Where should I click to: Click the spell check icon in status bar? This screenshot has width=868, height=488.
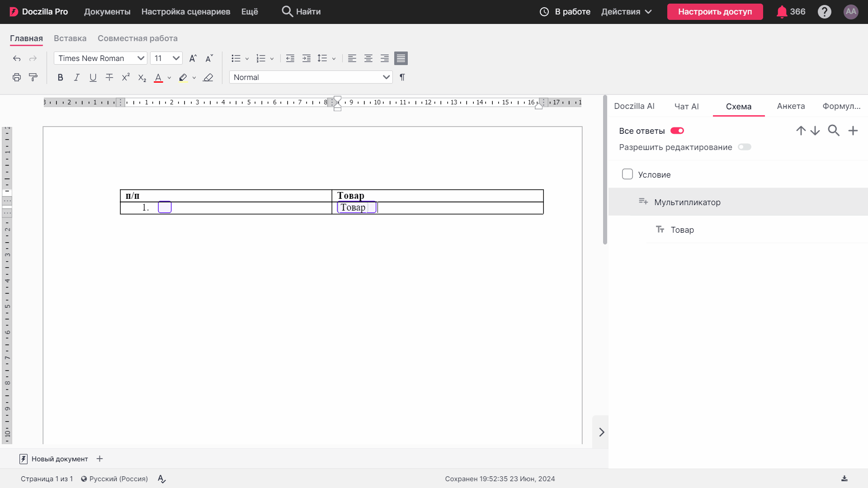click(x=162, y=479)
